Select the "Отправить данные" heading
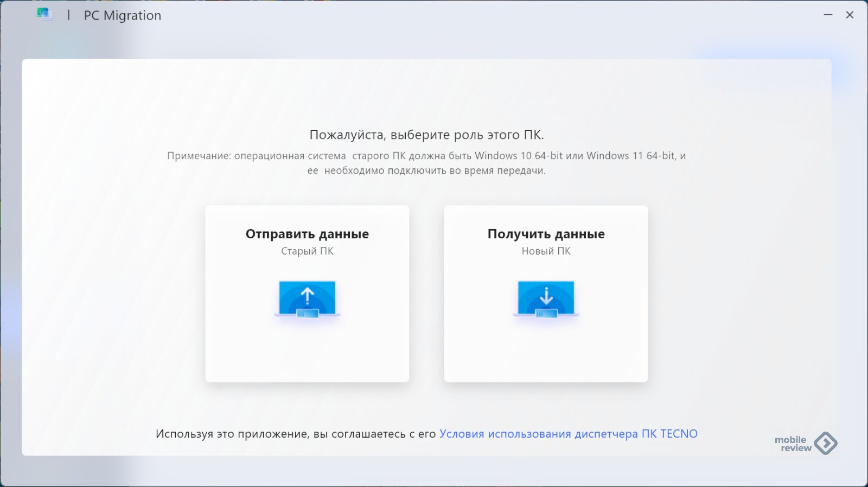Screen dimensions: 868x487 coord(307,234)
